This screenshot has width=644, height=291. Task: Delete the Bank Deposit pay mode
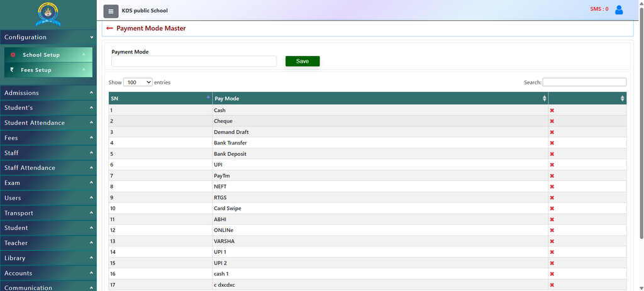[x=552, y=154]
